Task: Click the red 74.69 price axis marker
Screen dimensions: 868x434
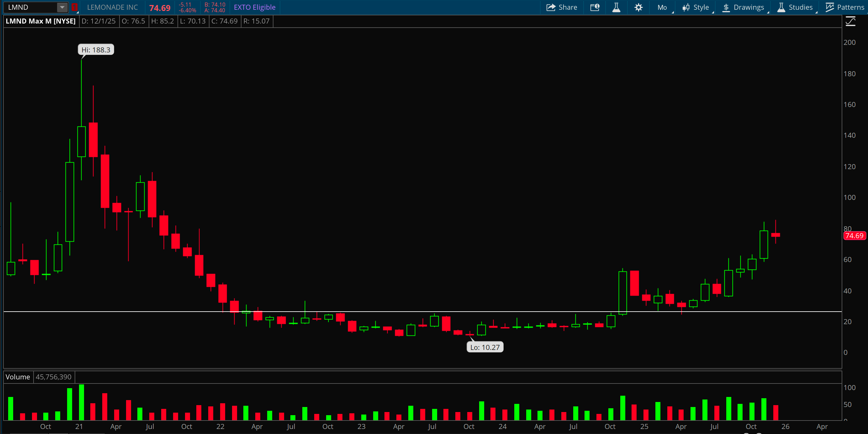Action: (x=854, y=236)
